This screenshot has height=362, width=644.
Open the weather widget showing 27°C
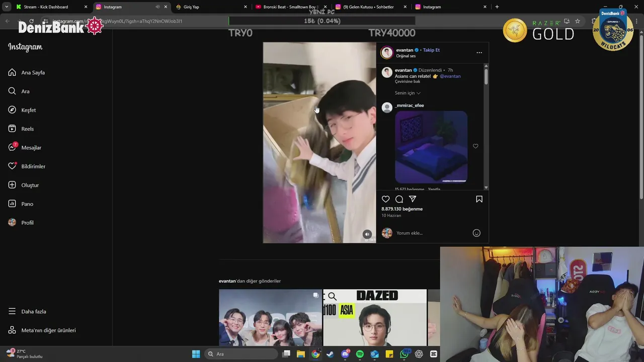(25, 354)
